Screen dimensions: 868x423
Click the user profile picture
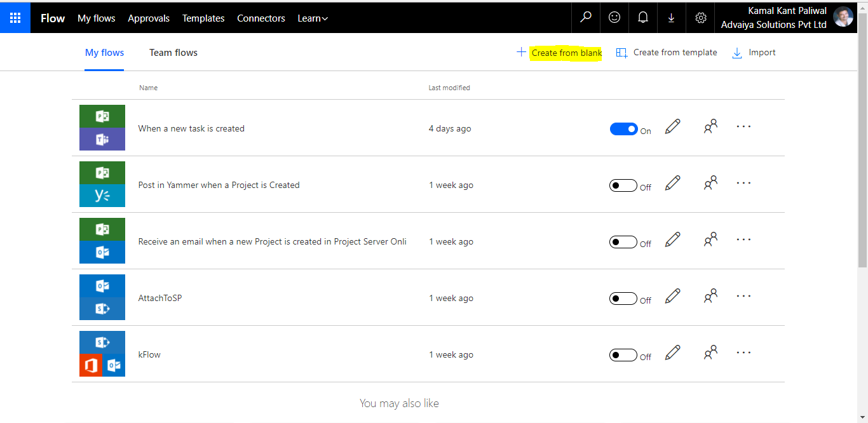(x=843, y=17)
